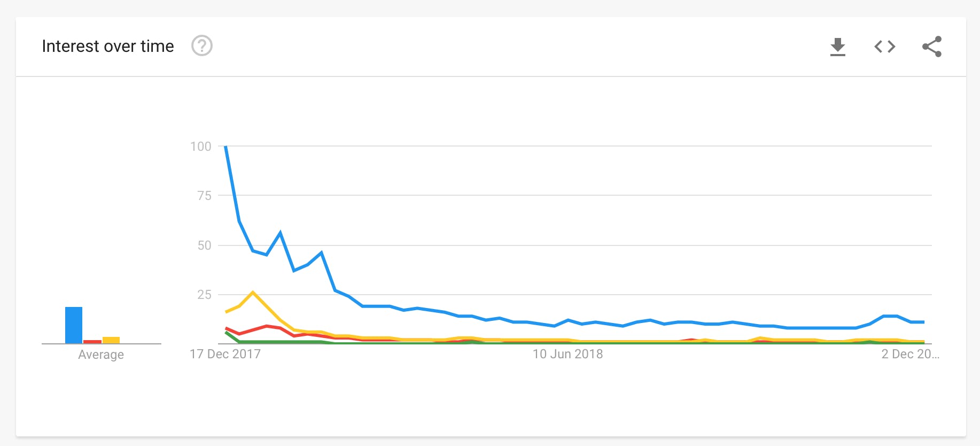980x446 pixels.
Task: Click the yellow line's highest peak
Action: point(253,293)
